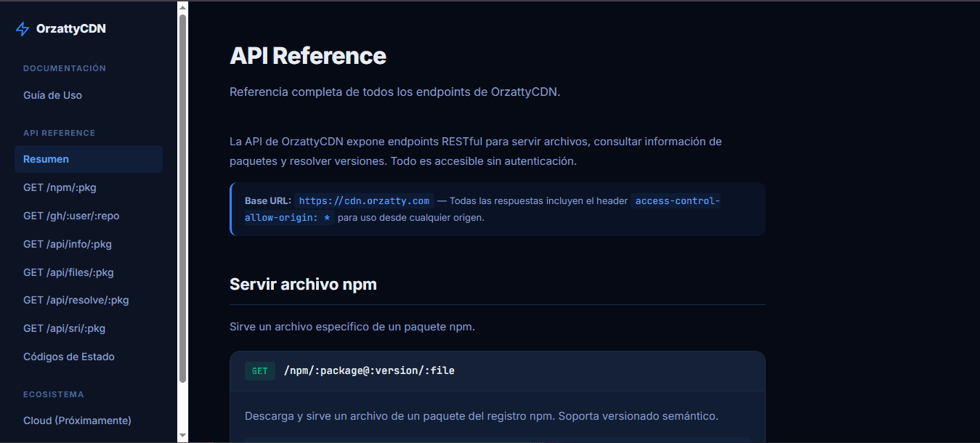Click the Servir archivo npm heading

(x=304, y=284)
